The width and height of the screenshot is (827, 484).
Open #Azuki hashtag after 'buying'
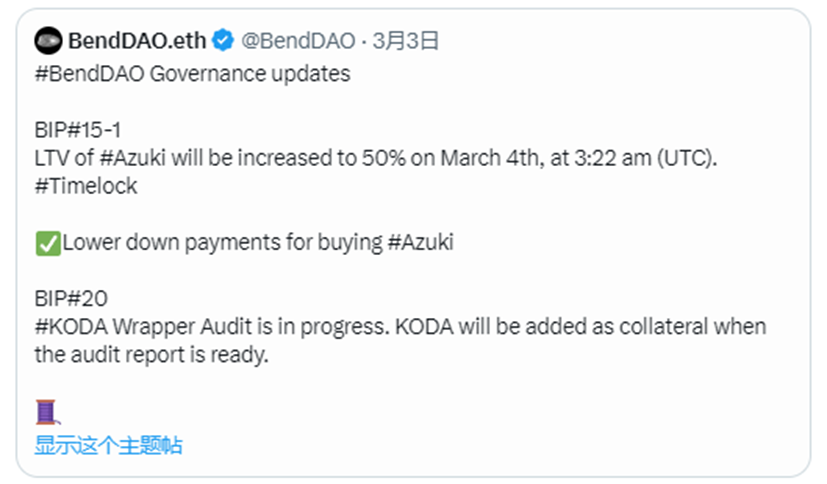tap(420, 242)
